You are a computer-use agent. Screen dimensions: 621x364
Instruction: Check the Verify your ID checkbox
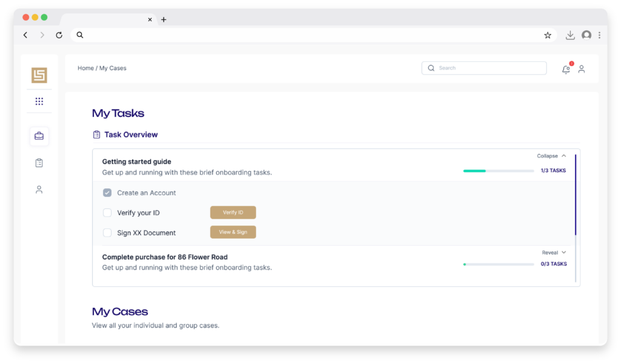tap(107, 213)
